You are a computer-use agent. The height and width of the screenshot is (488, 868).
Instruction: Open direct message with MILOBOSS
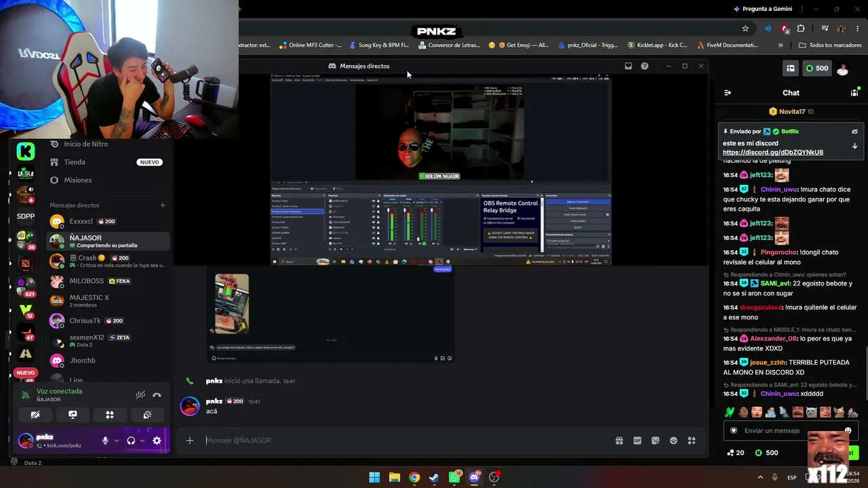[107, 281]
